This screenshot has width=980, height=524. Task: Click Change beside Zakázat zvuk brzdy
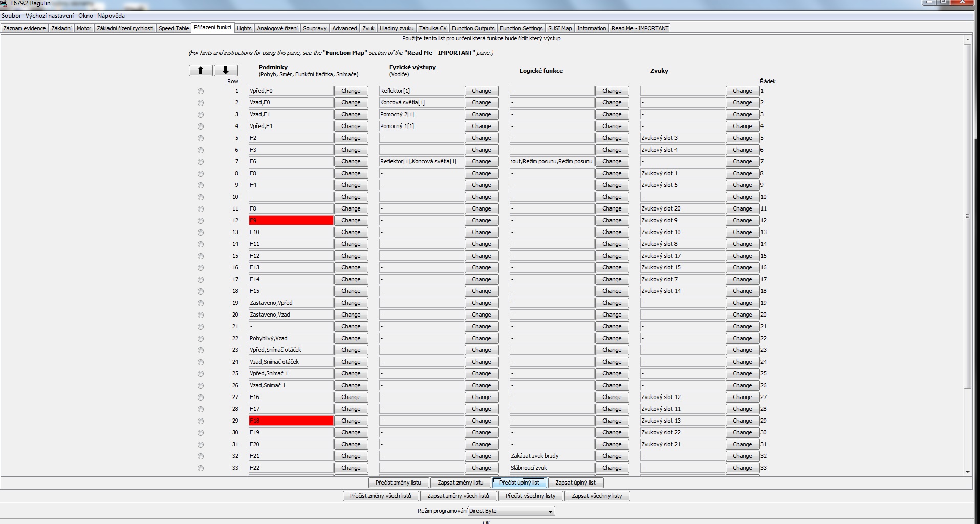pyautogui.click(x=612, y=456)
